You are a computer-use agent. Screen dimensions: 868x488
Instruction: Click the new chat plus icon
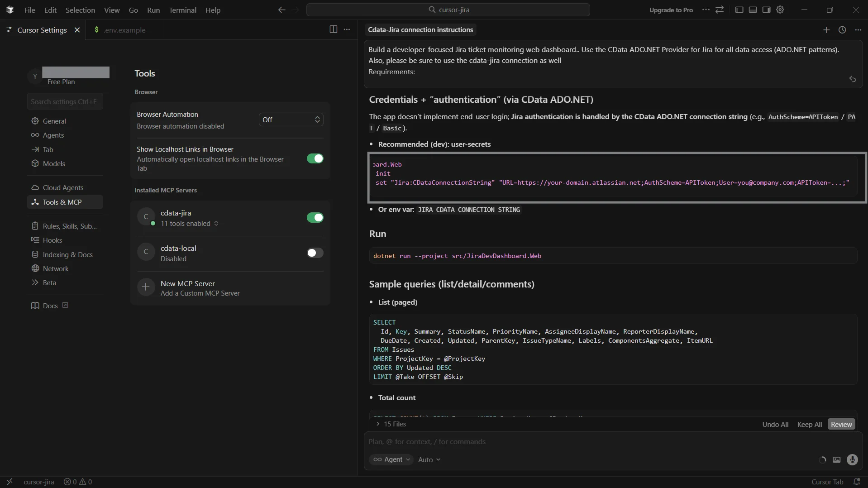click(826, 30)
